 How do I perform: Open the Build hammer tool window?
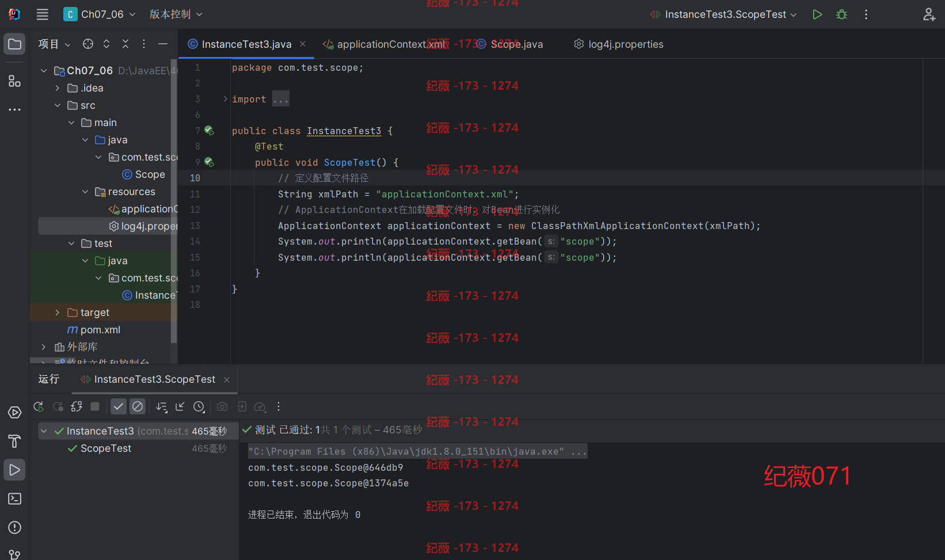click(15, 441)
